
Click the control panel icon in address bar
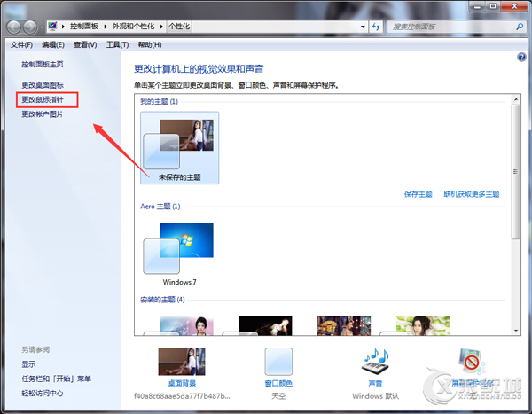[x=52, y=26]
